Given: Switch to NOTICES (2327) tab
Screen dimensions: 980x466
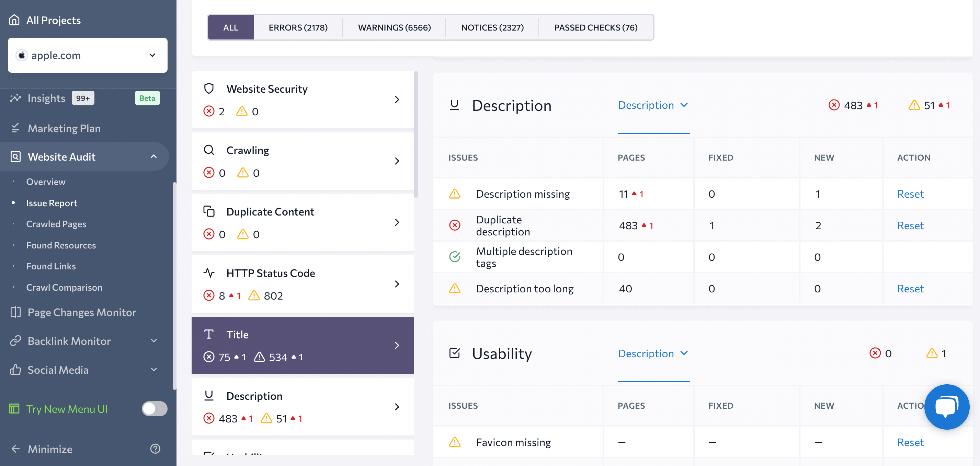Looking at the screenshot, I should point(492,27).
